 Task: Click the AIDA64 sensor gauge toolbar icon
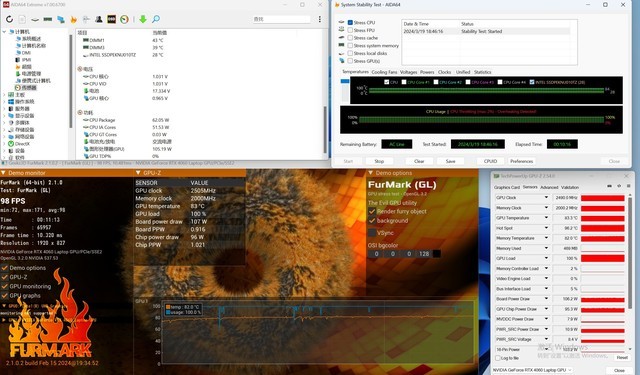click(x=124, y=19)
